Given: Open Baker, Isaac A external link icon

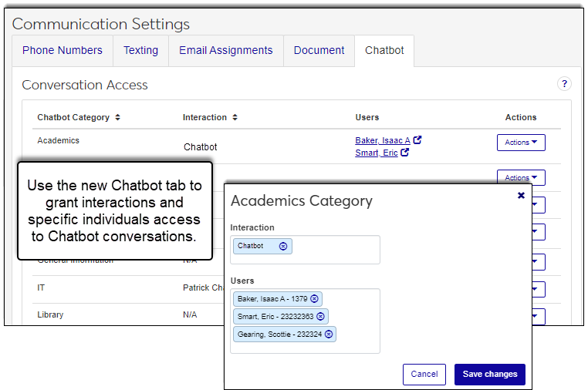Looking at the screenshot, I should [x=417, y=140].
